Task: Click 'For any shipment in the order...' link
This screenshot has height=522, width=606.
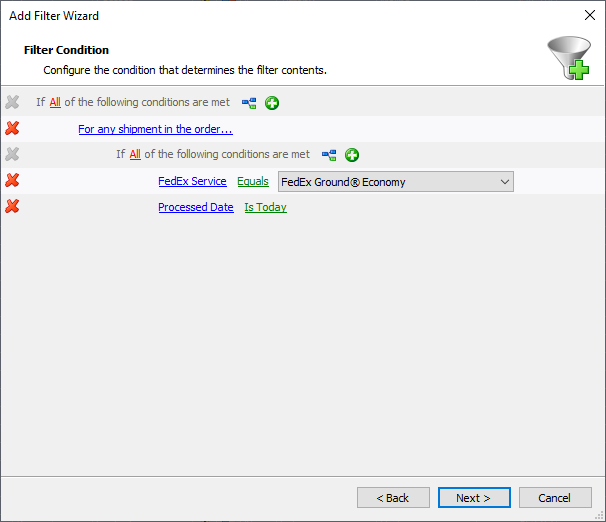Action: 155,130
